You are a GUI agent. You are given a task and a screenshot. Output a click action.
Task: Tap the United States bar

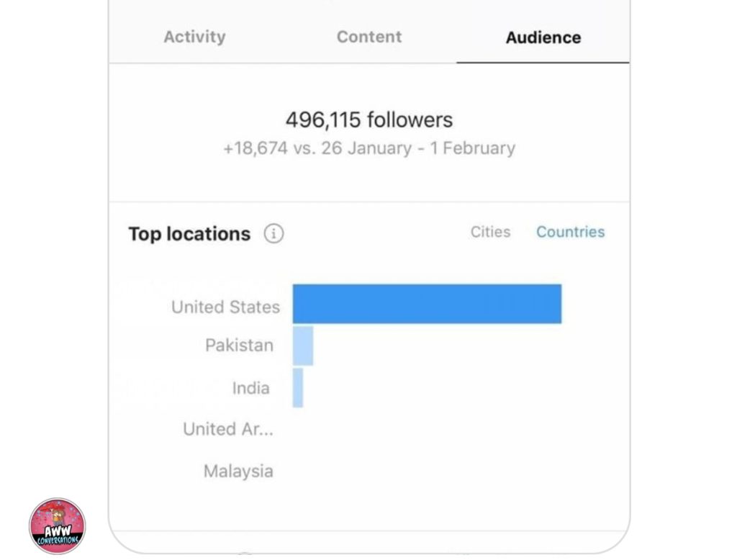click(427, 304)
